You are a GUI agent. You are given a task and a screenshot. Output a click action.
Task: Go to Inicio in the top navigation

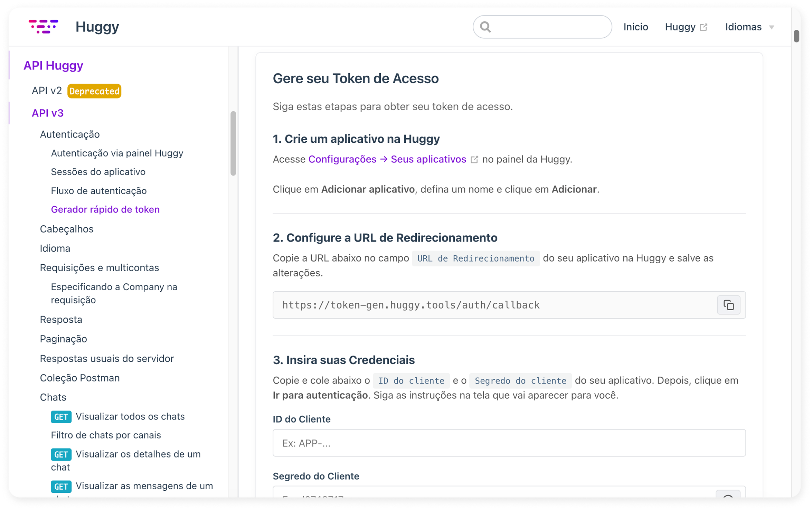(x=635, y=27)
